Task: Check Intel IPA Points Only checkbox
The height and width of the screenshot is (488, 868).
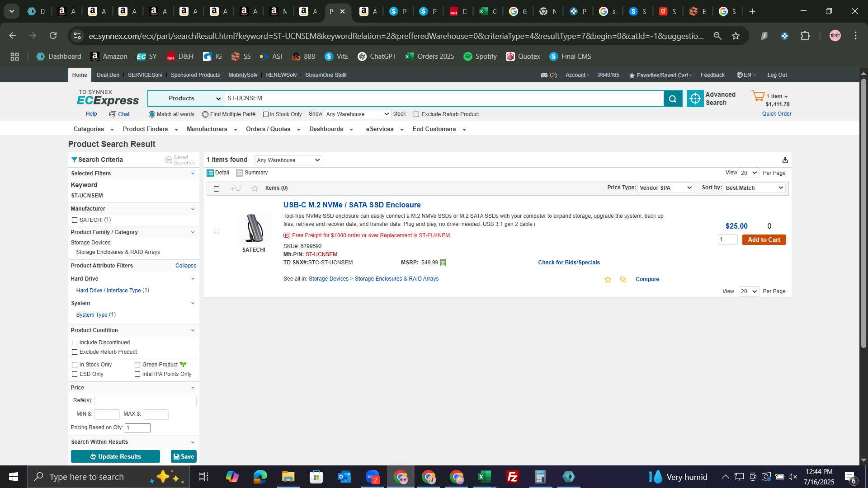Action: [137, 374]
